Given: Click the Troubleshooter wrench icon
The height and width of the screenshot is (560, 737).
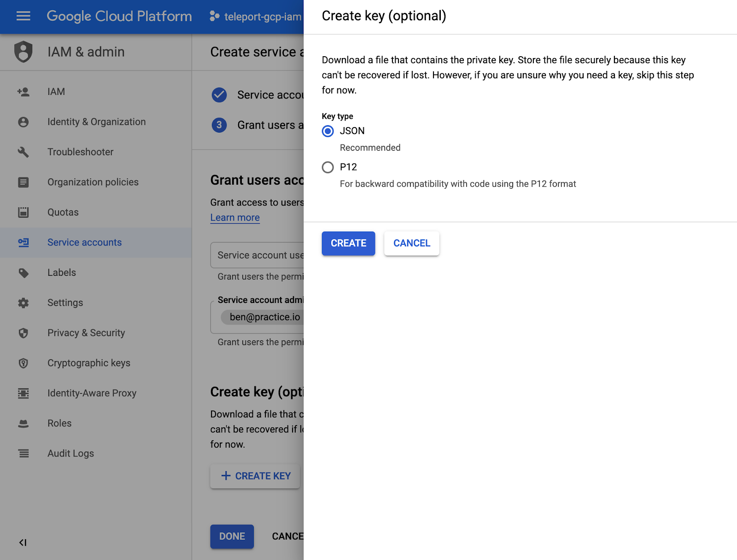Looking at the screenshot, I should point(23,152).
